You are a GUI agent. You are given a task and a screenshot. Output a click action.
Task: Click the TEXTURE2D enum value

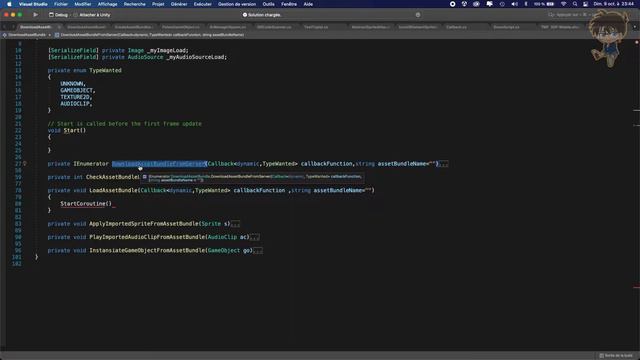tap(75, 97)
